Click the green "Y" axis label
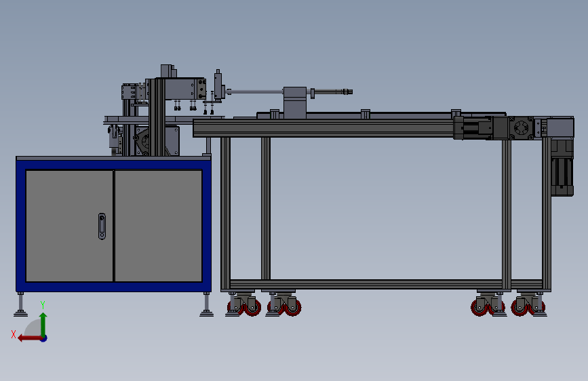 [x=43, y=305]
